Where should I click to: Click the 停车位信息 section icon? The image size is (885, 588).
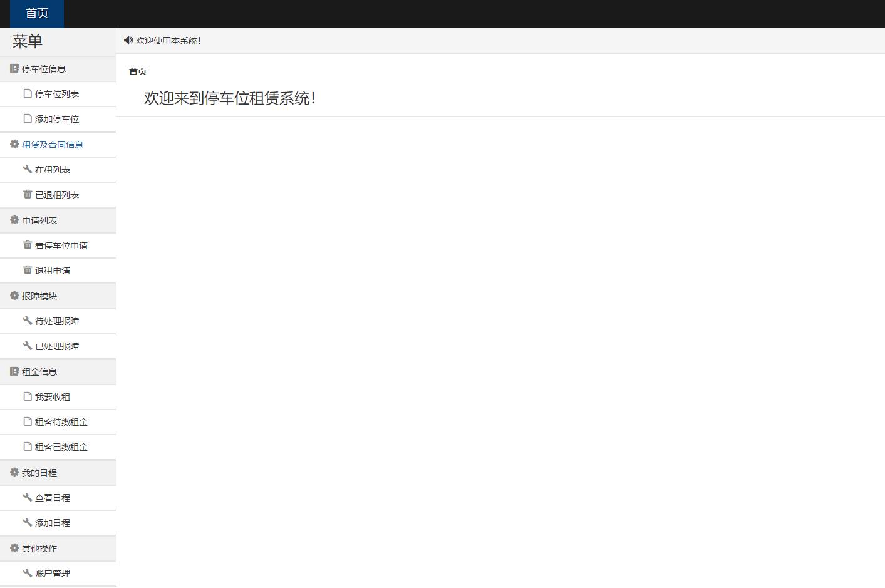pos(14,68)
